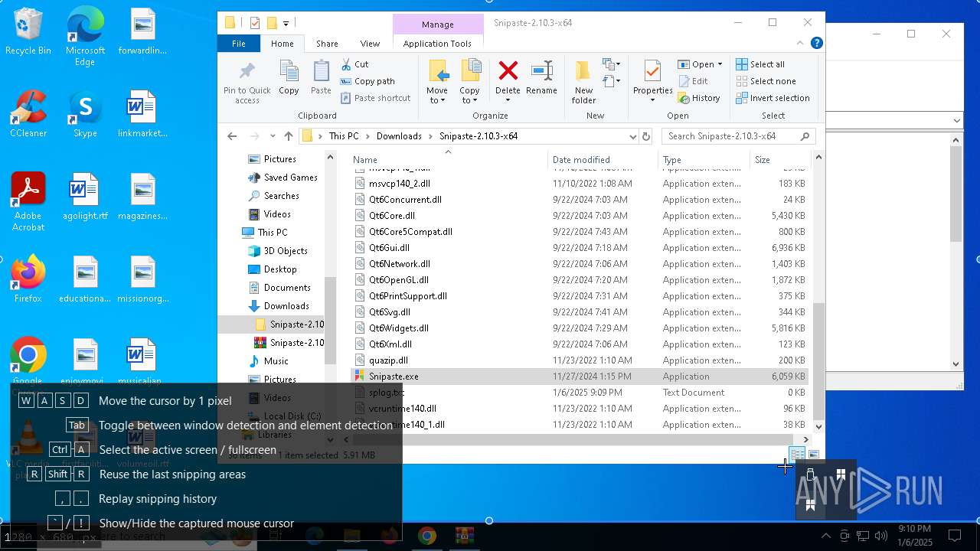This screenshot has width=980, height=551.
Task: Switch to the View tab
Action: [x=370, y=44]
